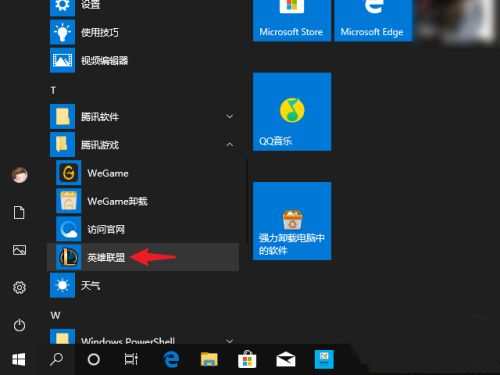Viewport: 500px width, 375px height.
Task: Launch the Video Editor (视频编辑器) icon
Action: coord(62,60)
